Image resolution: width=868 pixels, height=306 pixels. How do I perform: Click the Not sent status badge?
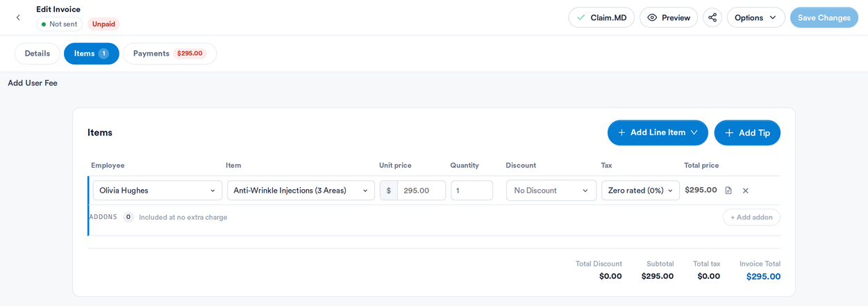[59, 24]
